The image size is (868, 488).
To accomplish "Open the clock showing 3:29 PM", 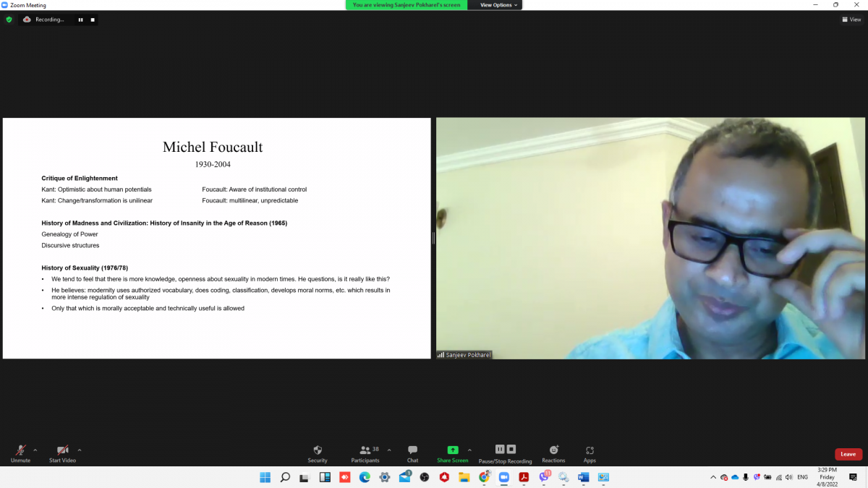I will [x=827, y=477].
